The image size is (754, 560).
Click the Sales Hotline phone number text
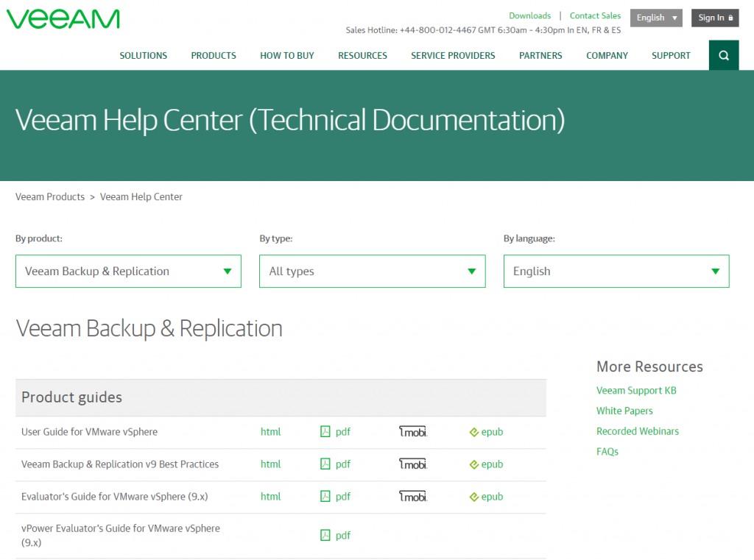[x=438, y=30]
